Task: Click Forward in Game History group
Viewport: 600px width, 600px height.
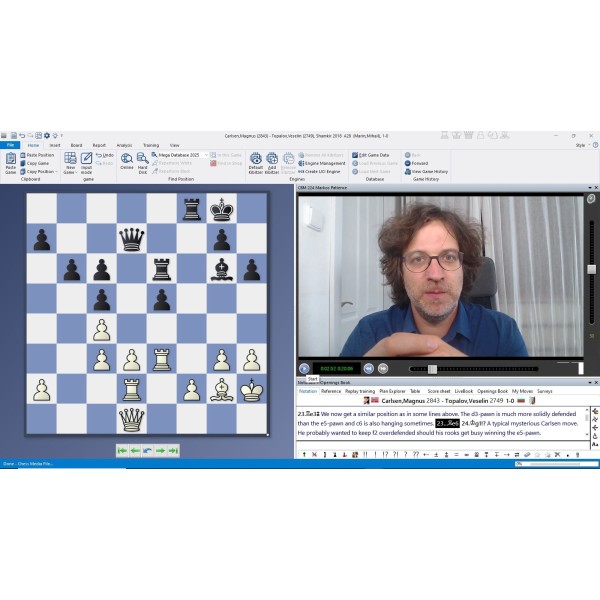Action: pos(417,163)
